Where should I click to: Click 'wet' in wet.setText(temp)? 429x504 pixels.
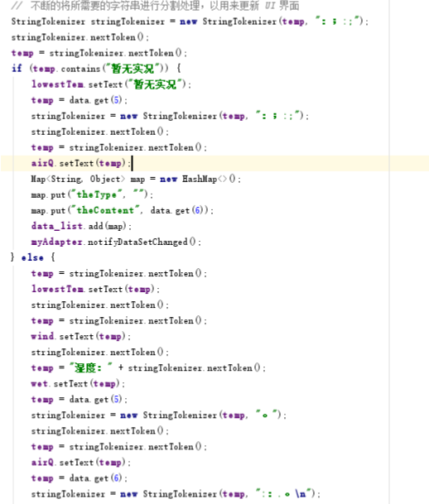coord(39,384)
